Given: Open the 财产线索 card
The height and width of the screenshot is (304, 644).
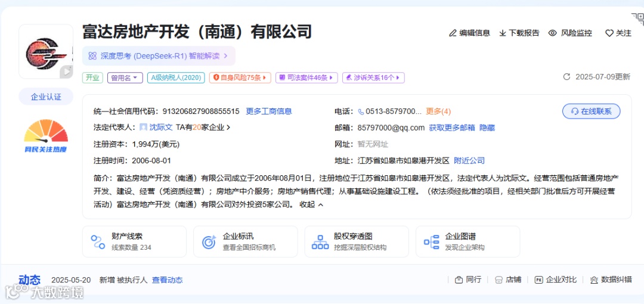Looking at the screenshot, I should 134,241.
